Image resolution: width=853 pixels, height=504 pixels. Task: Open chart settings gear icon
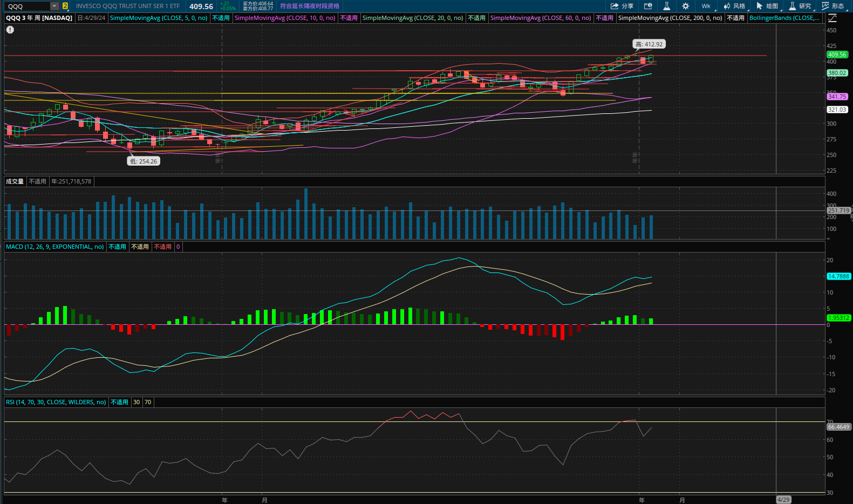click(x=685, y=6)
